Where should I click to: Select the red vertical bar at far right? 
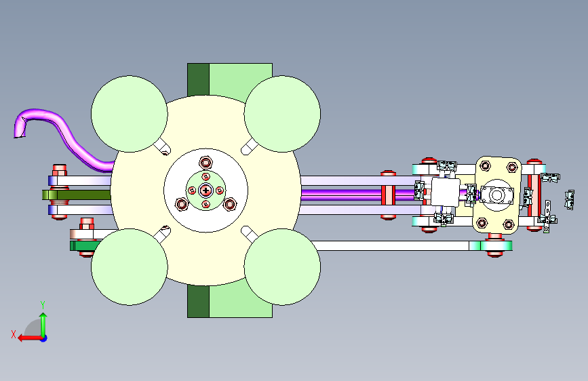tap(534, 195)
